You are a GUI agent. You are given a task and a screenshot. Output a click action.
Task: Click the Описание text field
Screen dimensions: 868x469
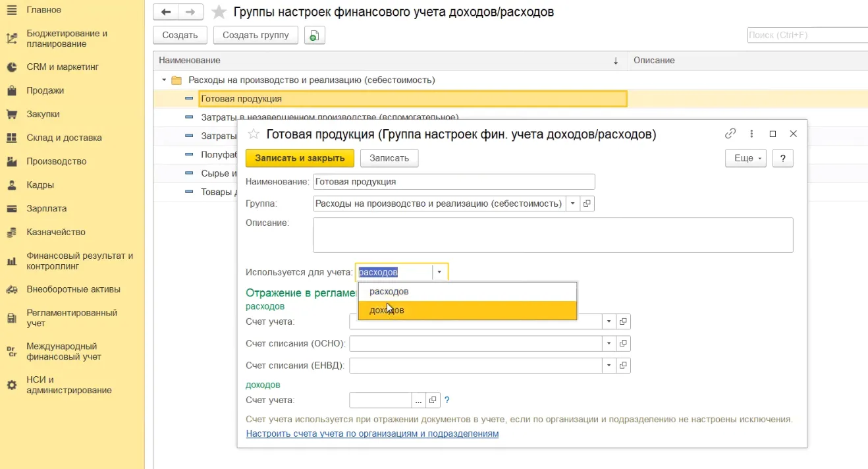(x=553, y=235)
